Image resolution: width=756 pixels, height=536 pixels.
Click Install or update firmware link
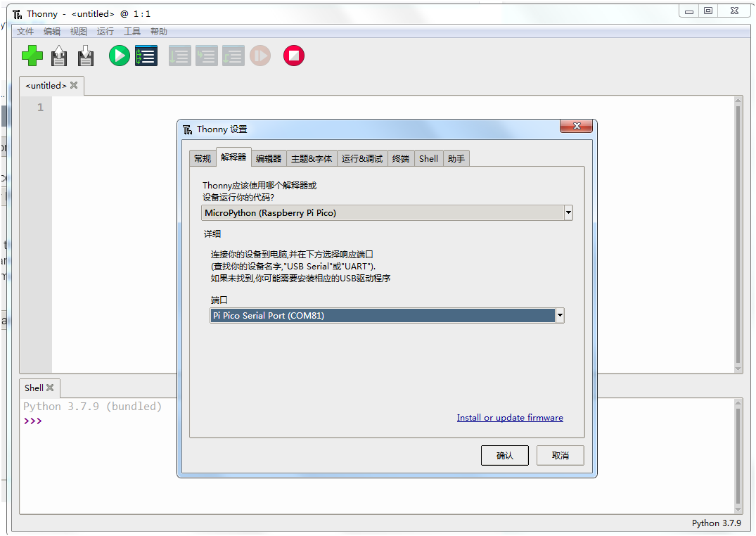(510, 418)
